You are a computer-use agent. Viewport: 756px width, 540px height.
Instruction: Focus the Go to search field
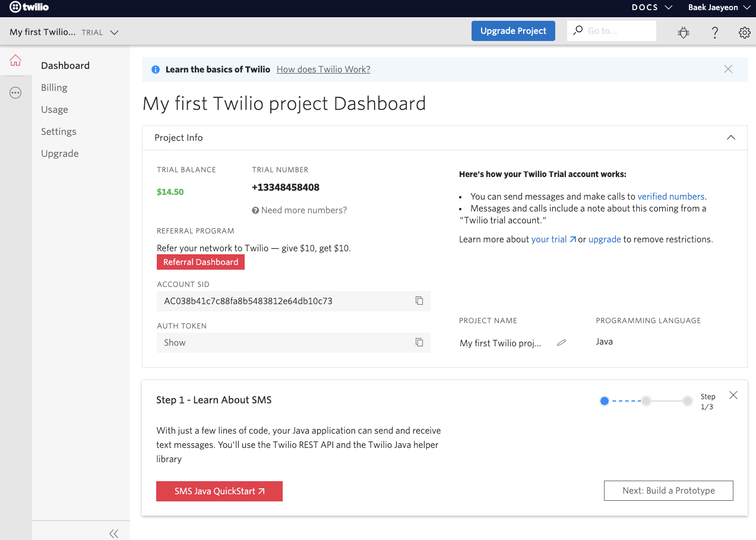pyautogui.click(x=612, y=31)
